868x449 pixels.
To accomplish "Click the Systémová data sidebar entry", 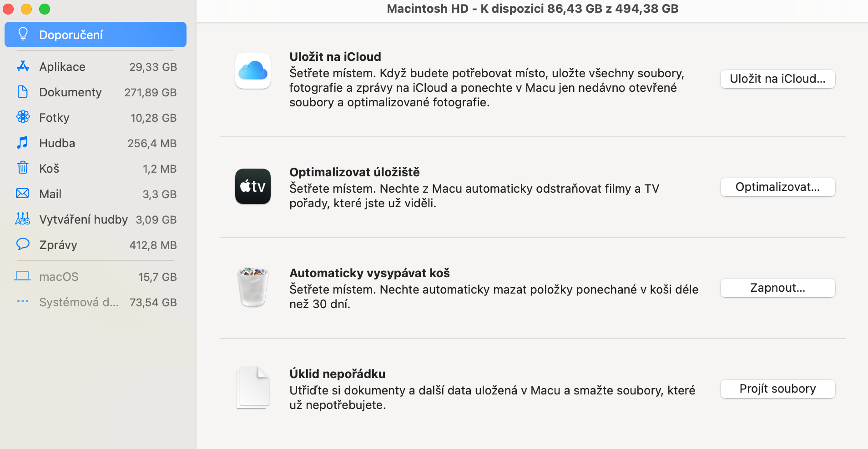I will tap(79, 302).
